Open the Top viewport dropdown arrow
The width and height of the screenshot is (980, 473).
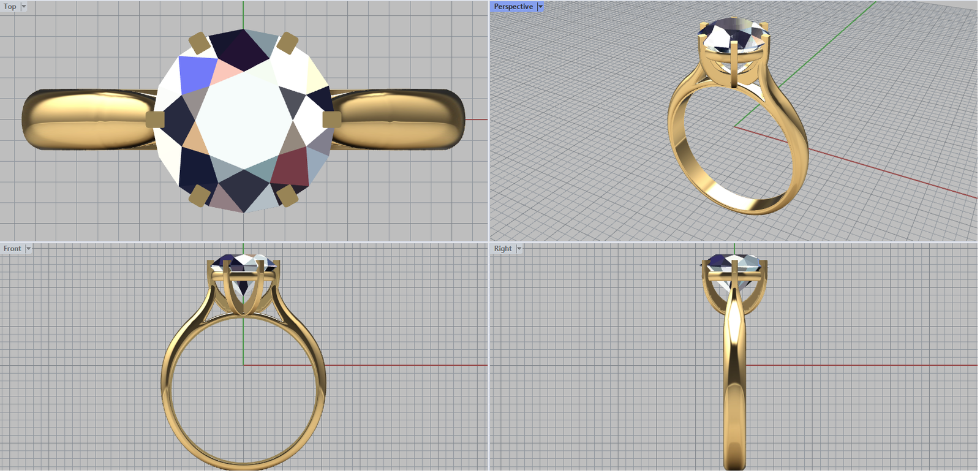[x=24, y=7]
